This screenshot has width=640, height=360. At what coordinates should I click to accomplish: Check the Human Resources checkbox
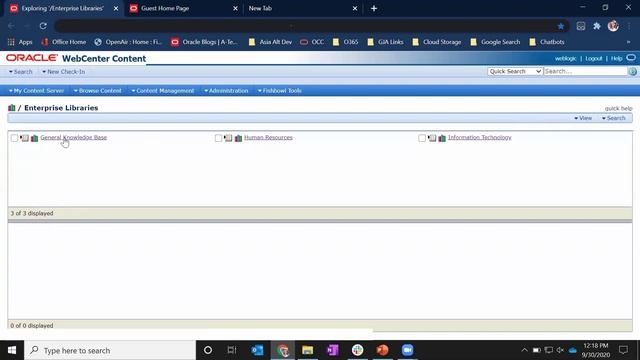pyautogui.click(x=218, y=138)
